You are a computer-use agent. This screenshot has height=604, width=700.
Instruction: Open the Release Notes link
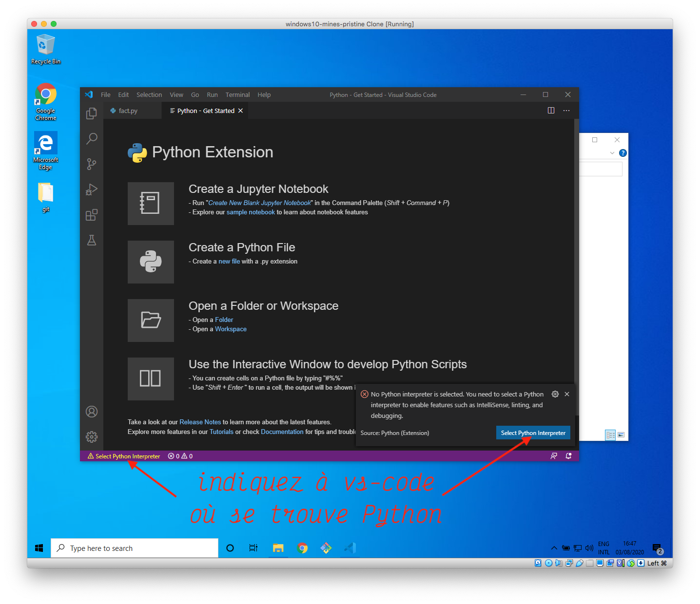point(200,422)
